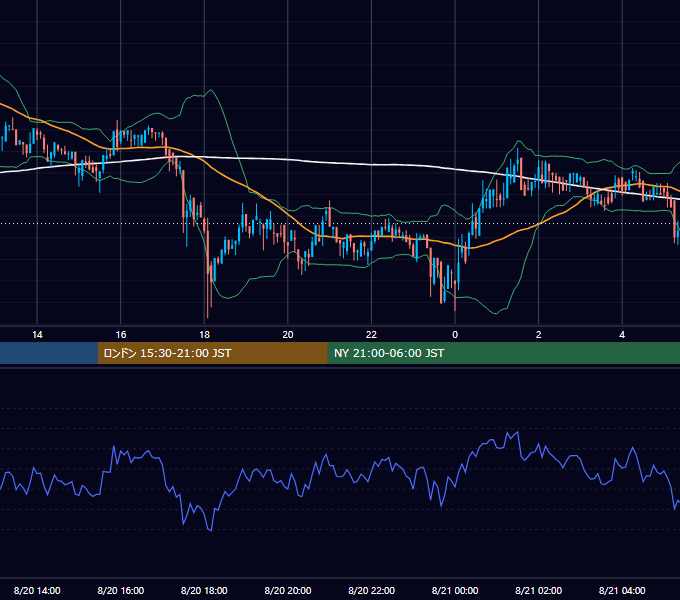680x600 pixels.
Task: Select the London 15:30-21:00 JST session band
Action: pos(212,353)
